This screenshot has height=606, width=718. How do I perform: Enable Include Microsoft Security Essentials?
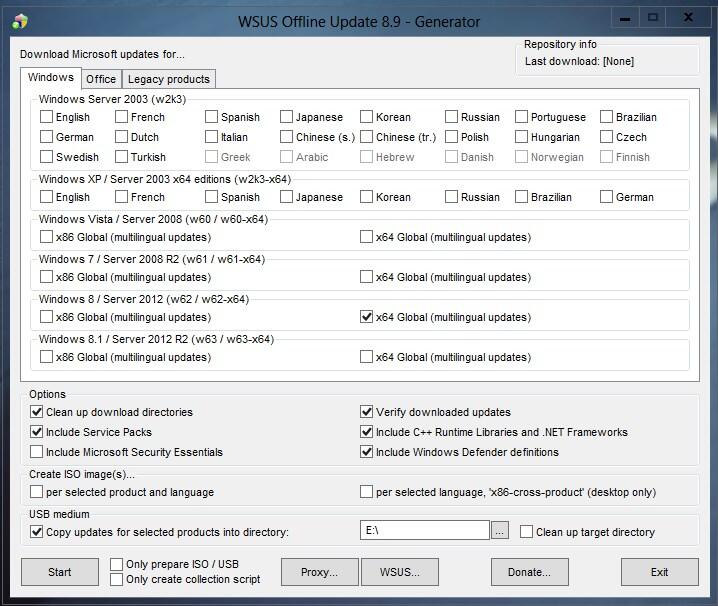tap(37, 452)
